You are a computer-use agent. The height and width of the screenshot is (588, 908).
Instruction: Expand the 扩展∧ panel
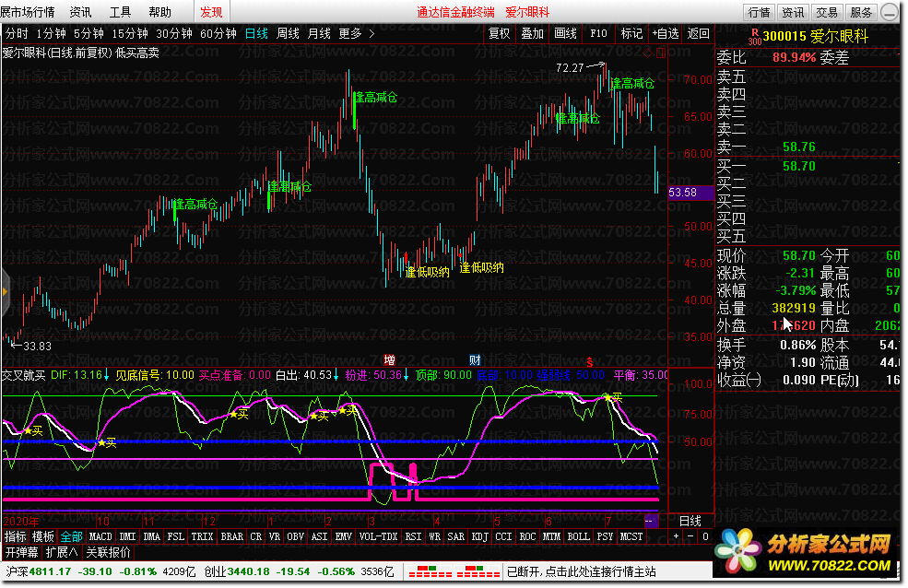click(62, 552)
